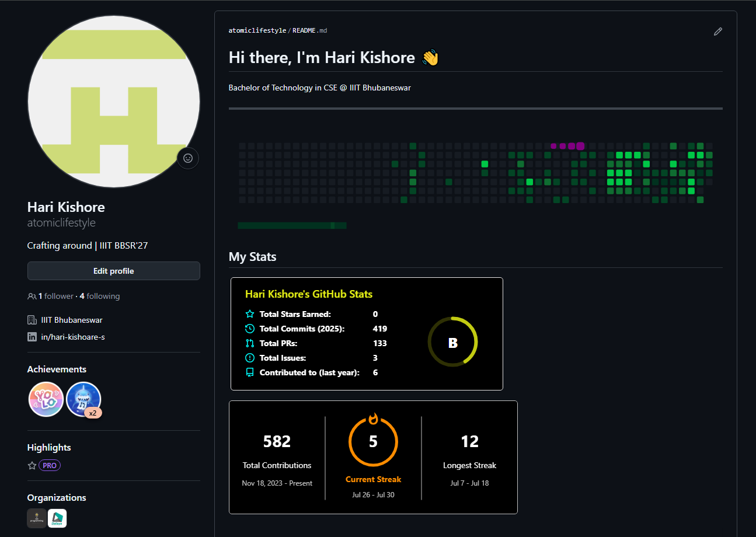Click the clock icon beside Total Commits (2025)
Screen dimensions: 756x537
[250, 328]
